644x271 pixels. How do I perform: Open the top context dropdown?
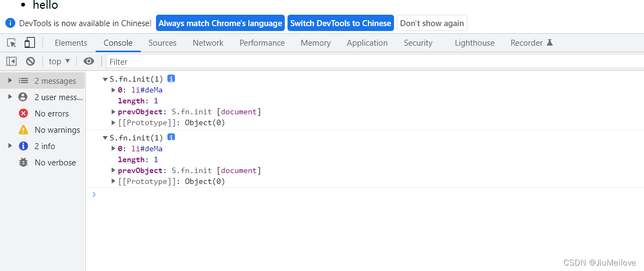tap(59, 61)
